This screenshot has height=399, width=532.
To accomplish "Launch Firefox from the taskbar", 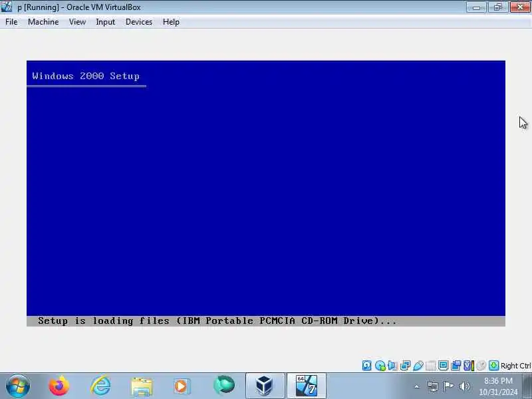I will (59, 386).
